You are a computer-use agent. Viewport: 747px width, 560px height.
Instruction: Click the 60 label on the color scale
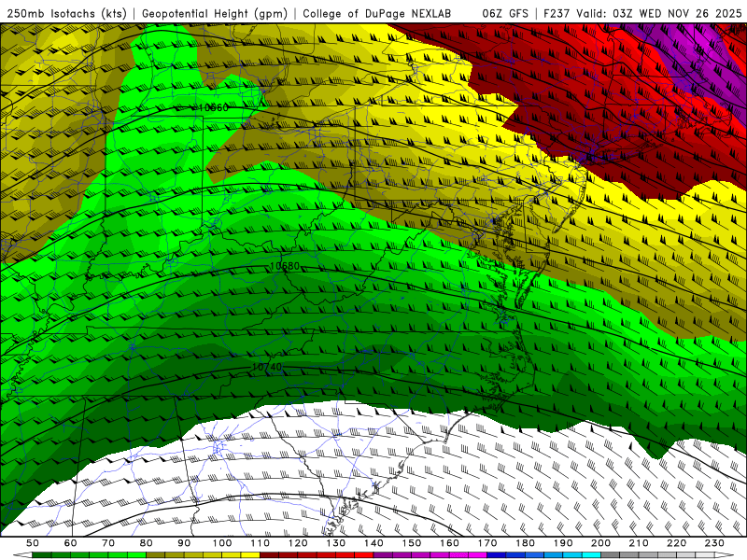71,543
